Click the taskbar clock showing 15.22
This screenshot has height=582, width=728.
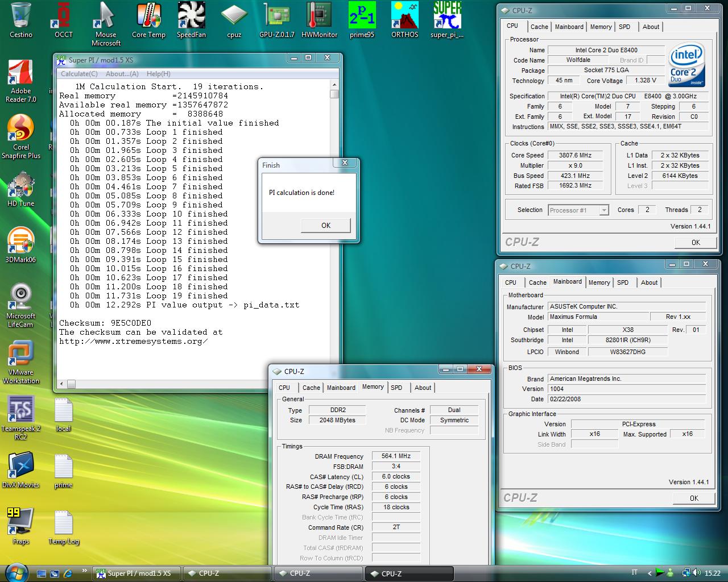[713, 573]
